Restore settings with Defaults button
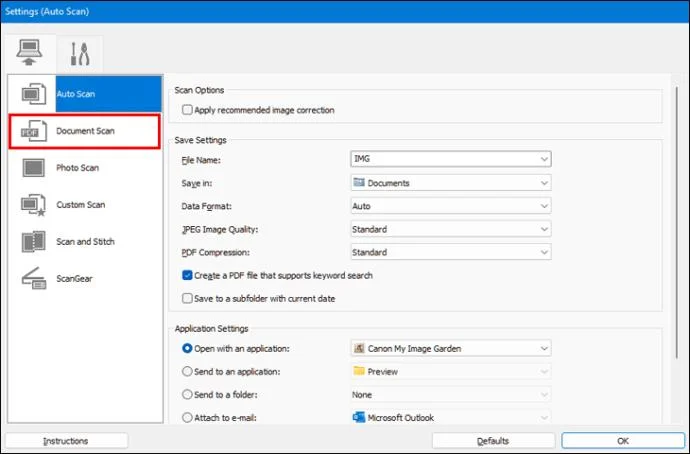Image resolution: width=690 pixels, height=454 pixels. coord(493,441)
